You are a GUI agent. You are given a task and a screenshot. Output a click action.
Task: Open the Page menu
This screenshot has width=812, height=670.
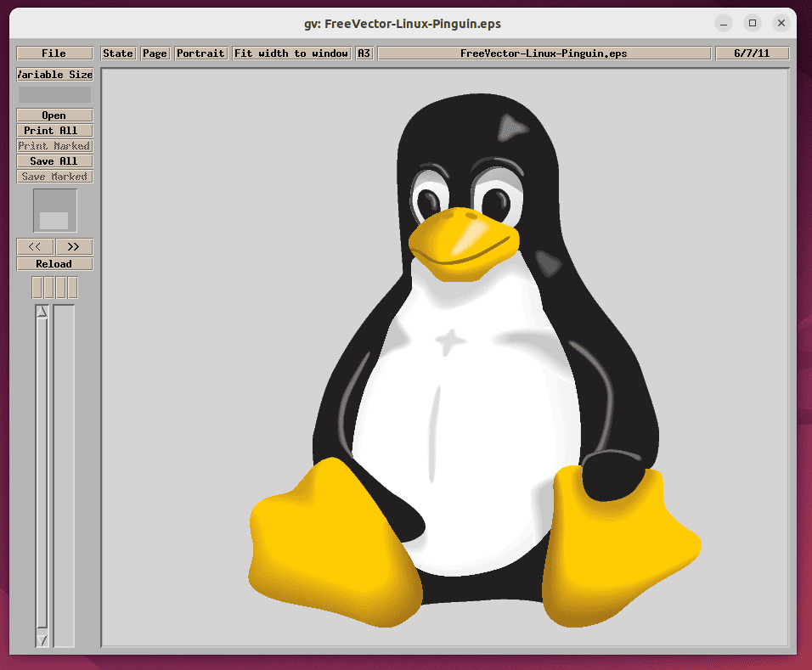[x=155, y=53]
